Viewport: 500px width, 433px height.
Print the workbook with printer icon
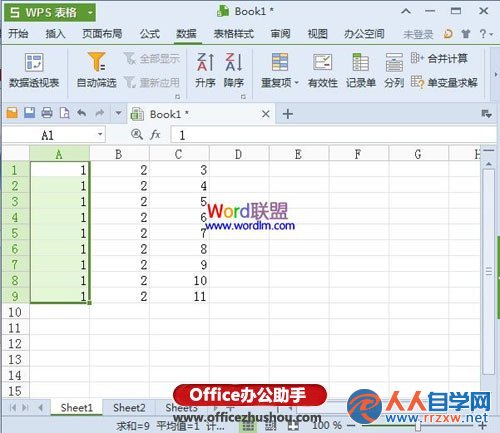[47, 113]
